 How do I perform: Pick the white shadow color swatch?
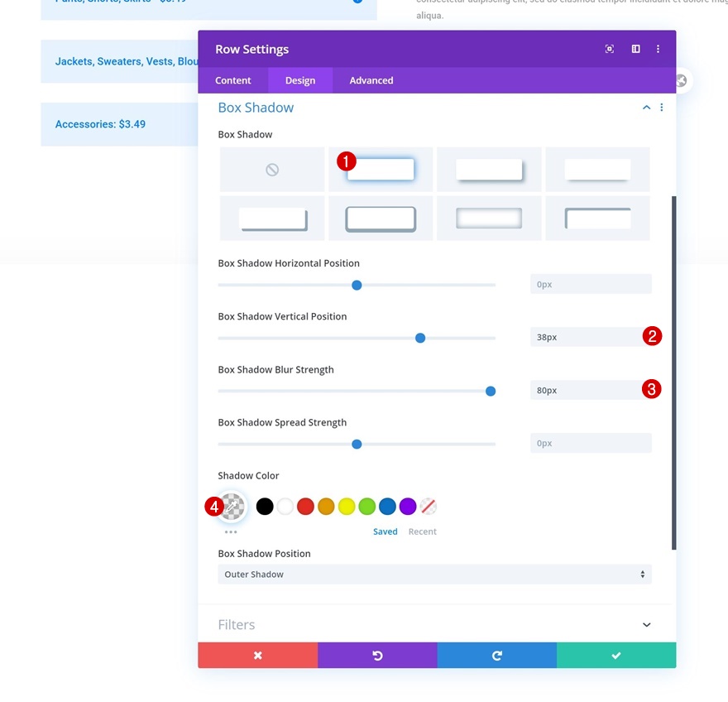coord(285,507)
